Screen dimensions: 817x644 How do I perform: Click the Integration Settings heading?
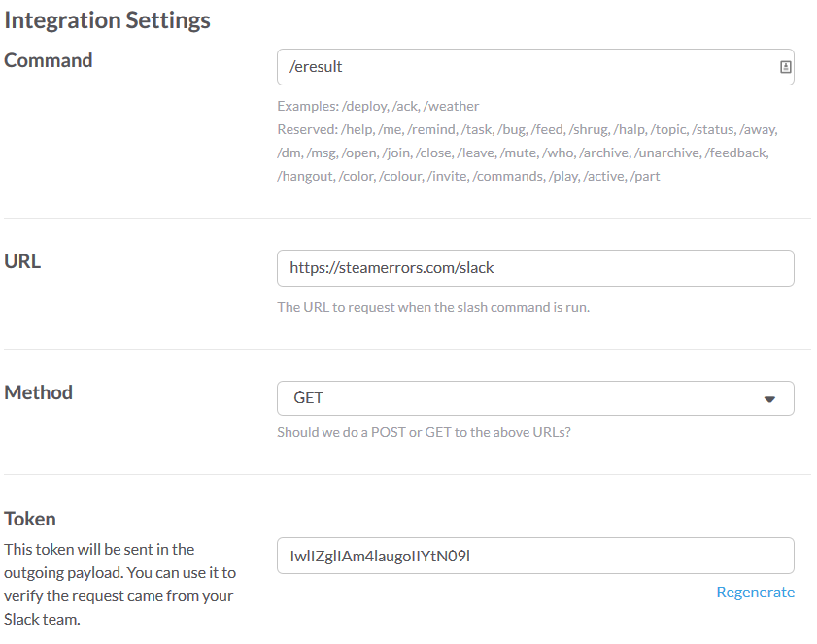(107, 20)
